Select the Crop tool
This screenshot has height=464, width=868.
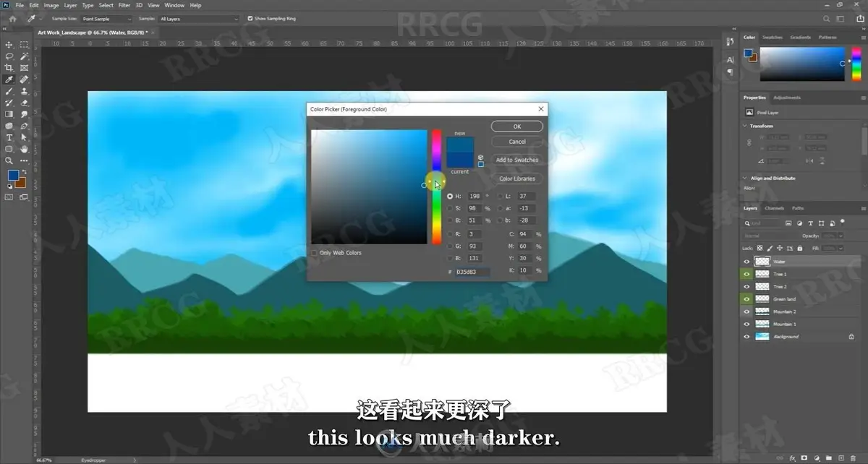[x=9, y=68]
